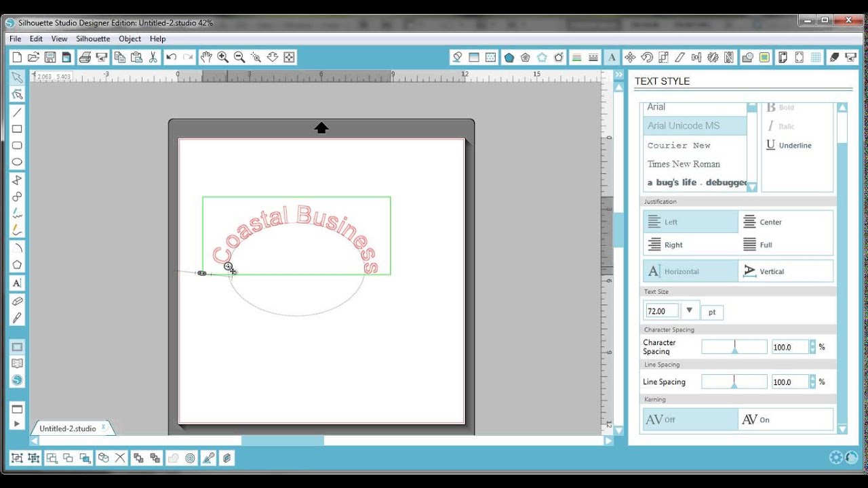
Task: Click the Line Spacing slider
Action: (x=734, y=382)
